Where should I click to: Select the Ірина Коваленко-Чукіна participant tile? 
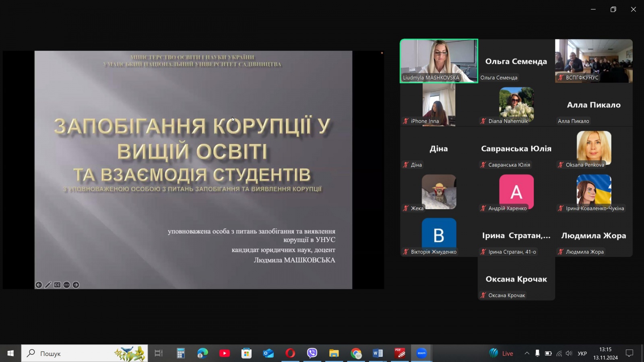coord(594,192)
